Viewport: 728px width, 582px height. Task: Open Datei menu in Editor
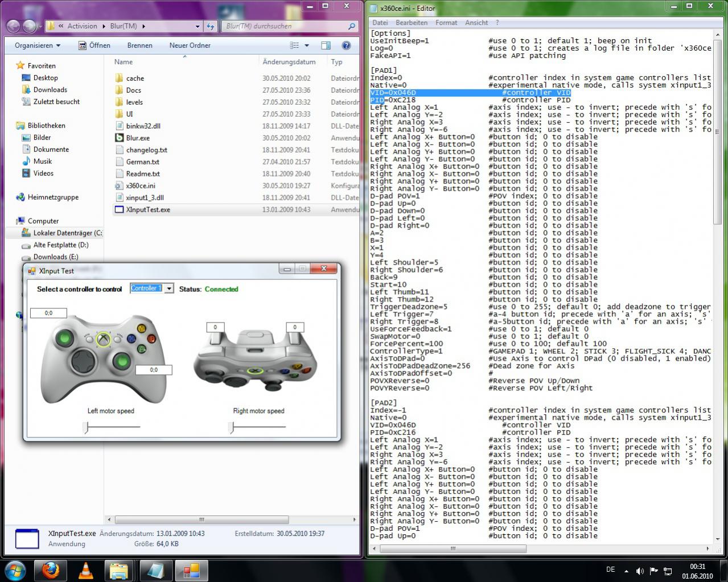pos(380,23)
